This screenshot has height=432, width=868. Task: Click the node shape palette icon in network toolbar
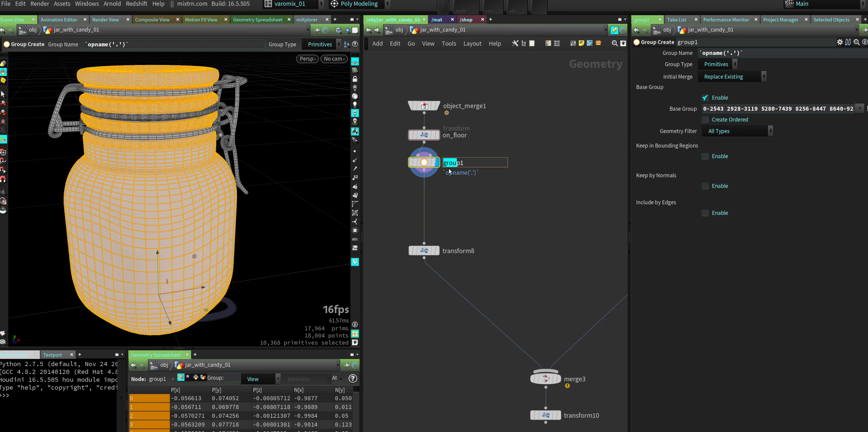(557, 43)
